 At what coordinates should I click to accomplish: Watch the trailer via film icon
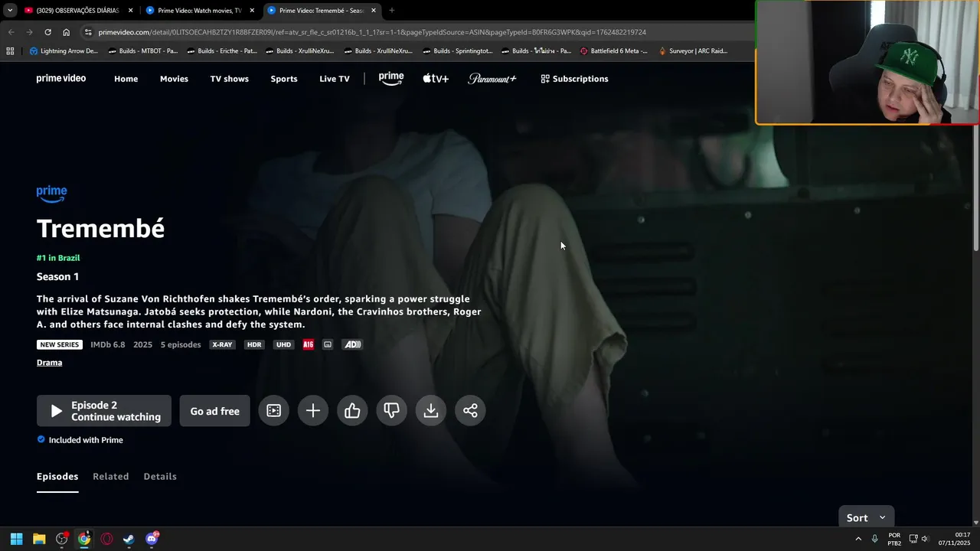click(x=273, y=411)
